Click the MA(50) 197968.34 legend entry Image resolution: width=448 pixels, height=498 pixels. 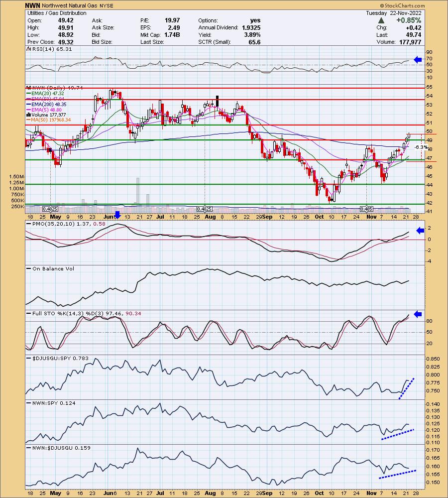51,120
